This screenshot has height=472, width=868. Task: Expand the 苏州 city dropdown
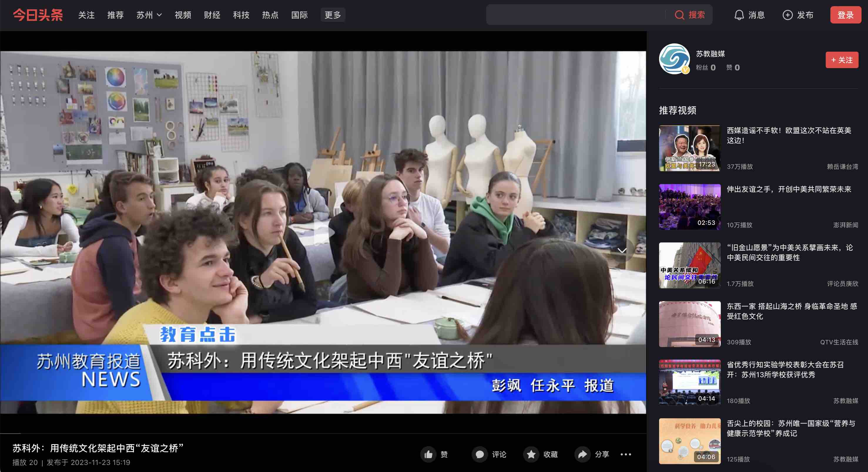click(x=149, y=15)
